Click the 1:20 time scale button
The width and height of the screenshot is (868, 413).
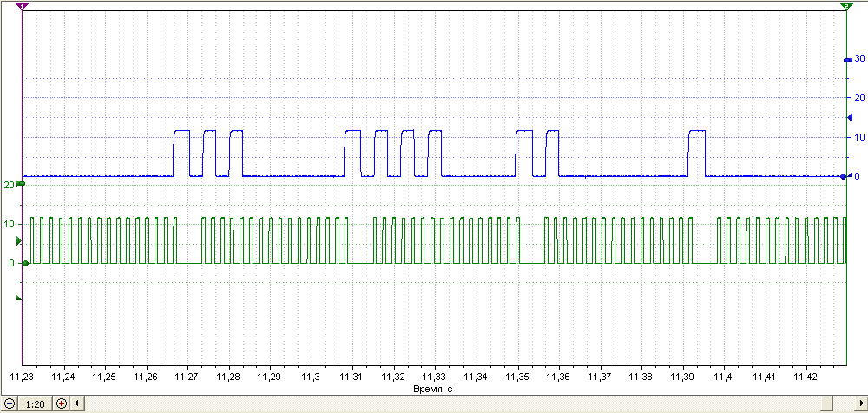[x=36, y=404]
